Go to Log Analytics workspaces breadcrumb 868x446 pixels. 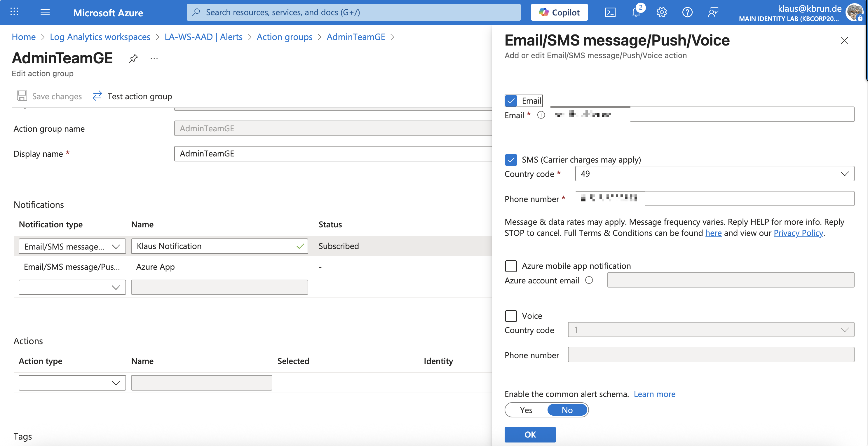coord(100,37)
